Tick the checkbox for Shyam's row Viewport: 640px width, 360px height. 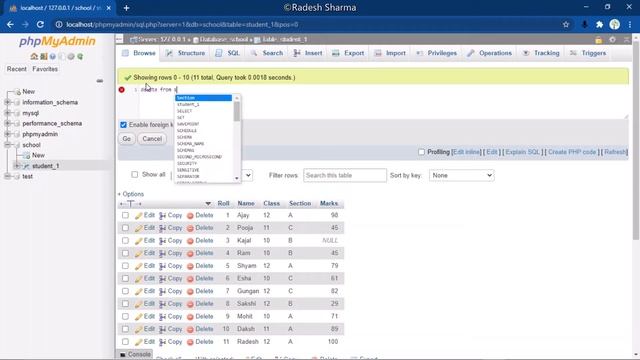[125, 266]
